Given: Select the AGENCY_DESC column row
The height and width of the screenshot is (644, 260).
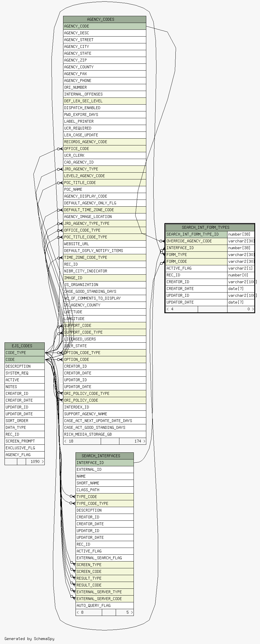Looking at the screenshot, I should point(105,33).
